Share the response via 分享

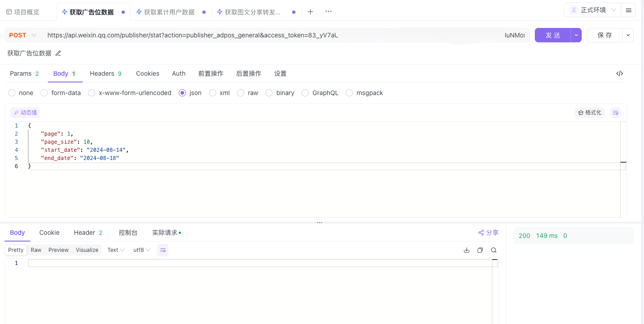488,233
